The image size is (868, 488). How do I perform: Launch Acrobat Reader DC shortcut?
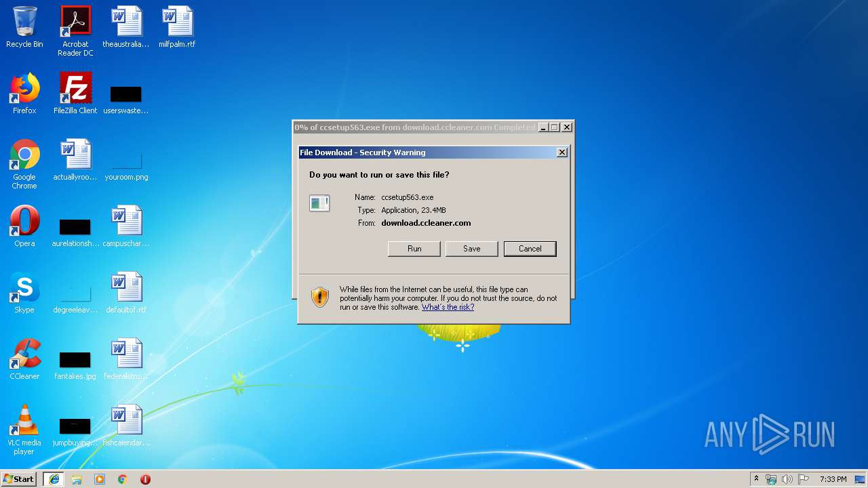(x=75, y=31)
